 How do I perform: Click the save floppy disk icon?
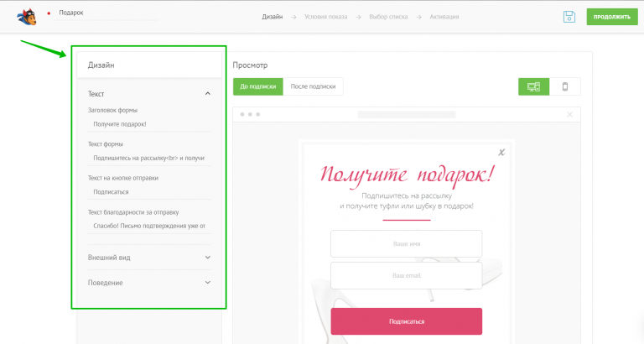coord(569,17)
